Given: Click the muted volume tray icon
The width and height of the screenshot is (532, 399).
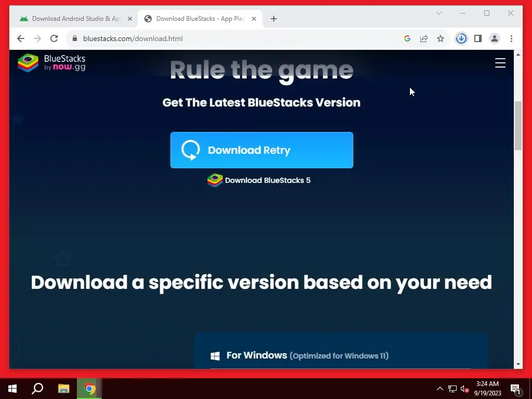Looking at the screenshot, I should click(465, 389).
